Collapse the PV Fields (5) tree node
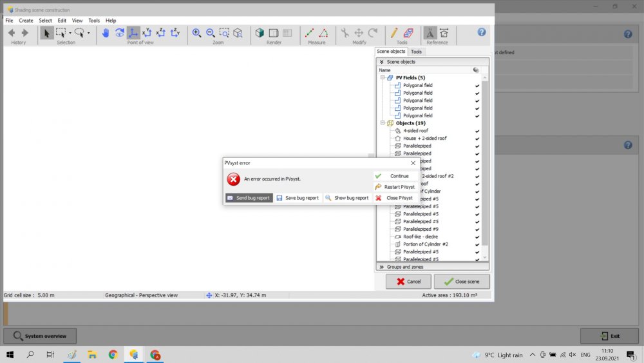Viewport: 644px width, 363px height. (x=383, y=77)
